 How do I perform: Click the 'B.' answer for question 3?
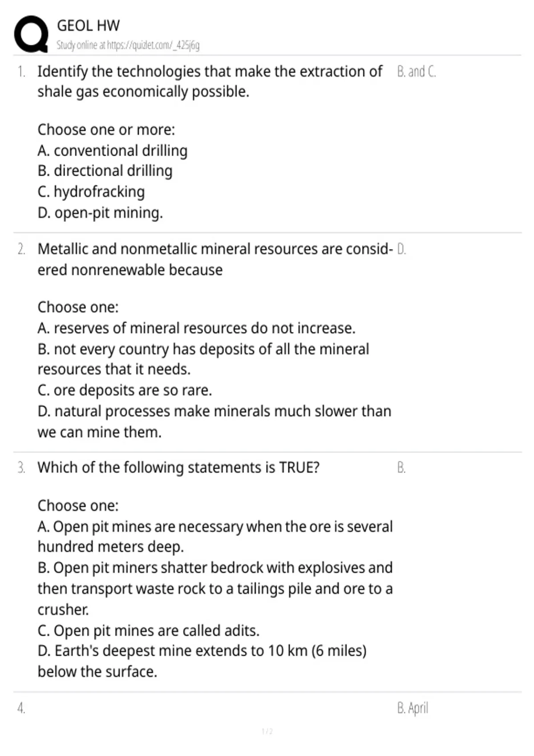point(401,468)
